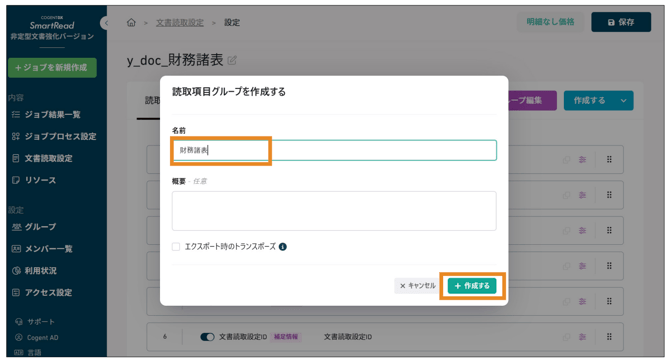Click Cogent AD account entry
This screenshot has height=364, width=670.
coord(37,338)
